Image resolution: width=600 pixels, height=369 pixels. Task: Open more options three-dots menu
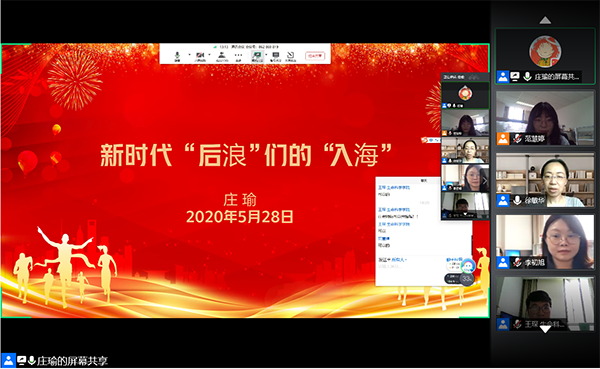point(238,56)
